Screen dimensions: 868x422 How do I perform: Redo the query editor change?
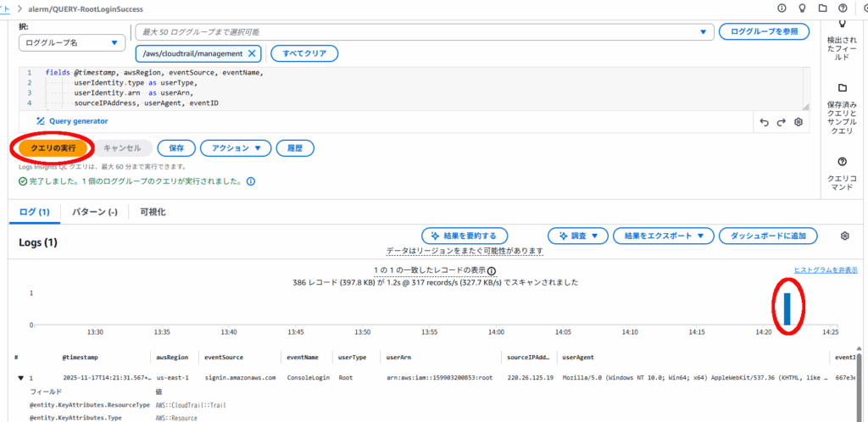(781, 122)
